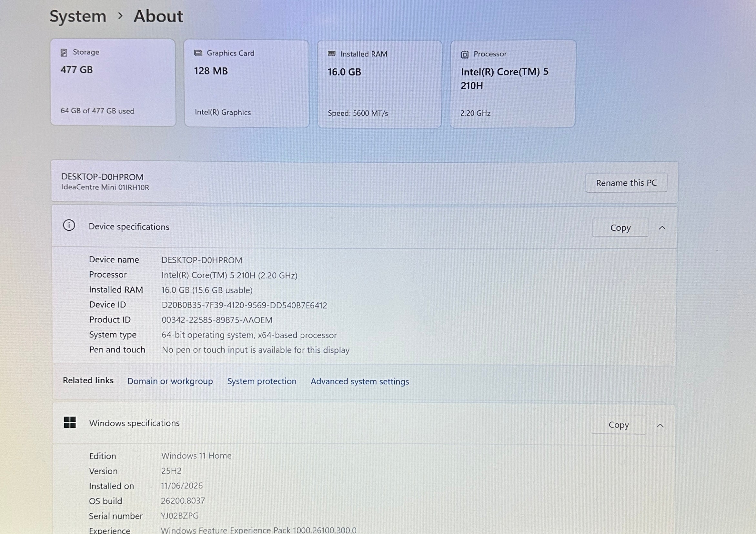Select Installed RAM value 16.0 GB (15.6 GB usable)

coord(207,290)
